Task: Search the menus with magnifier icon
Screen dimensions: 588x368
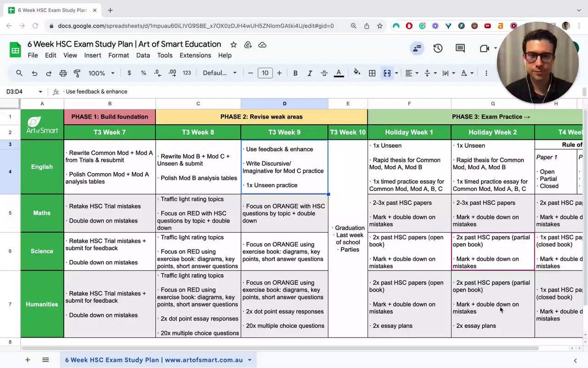Action: coord(19,73)
